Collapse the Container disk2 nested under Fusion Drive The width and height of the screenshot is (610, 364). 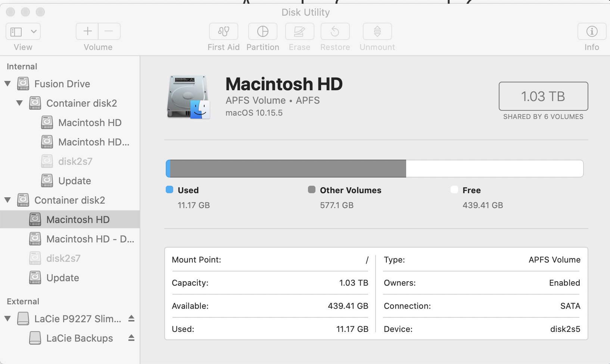[x=19, y=103]
